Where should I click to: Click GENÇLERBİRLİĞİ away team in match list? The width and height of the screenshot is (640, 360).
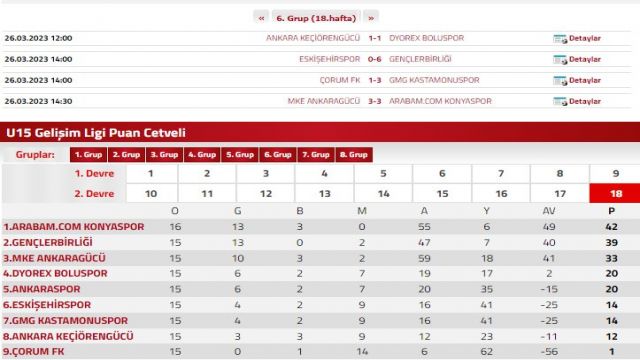click(420, 59)
